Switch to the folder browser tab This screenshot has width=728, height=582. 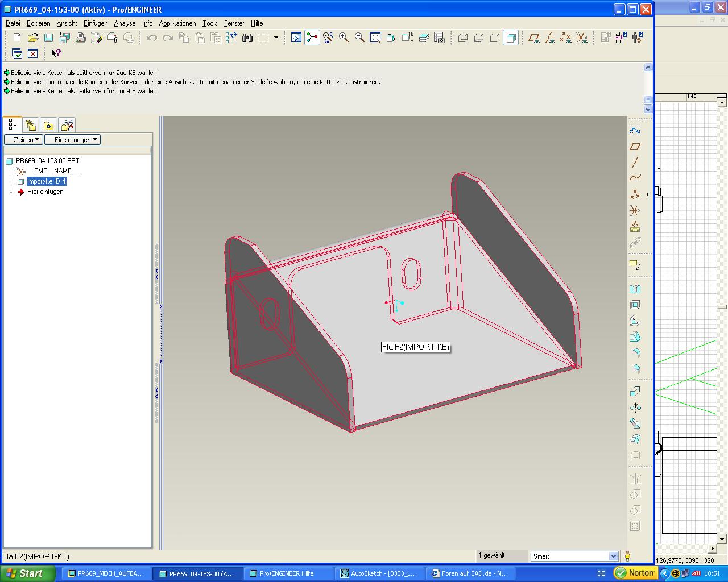click(31, 126)
